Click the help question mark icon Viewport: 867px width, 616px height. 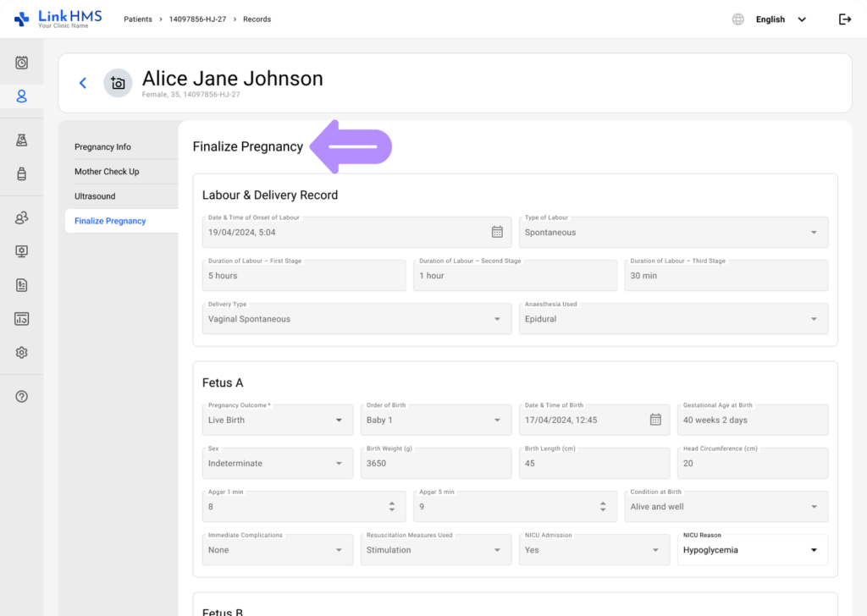tap(22, 396)
